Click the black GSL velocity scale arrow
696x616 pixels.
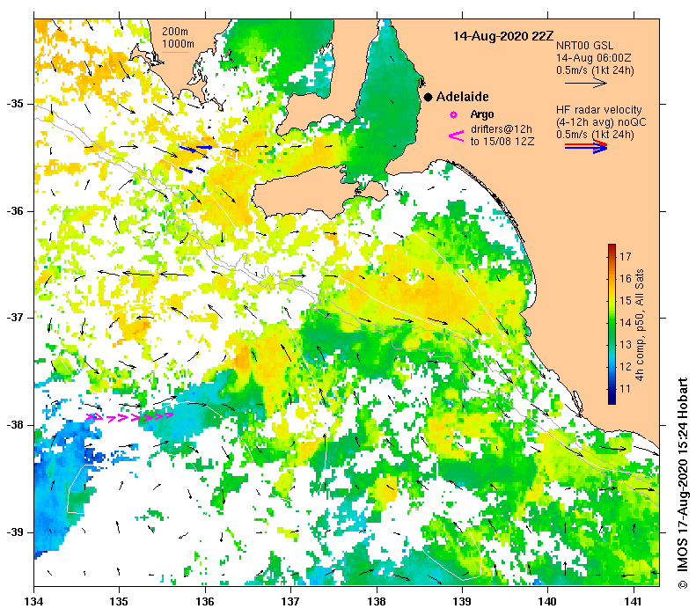point(585,83)
